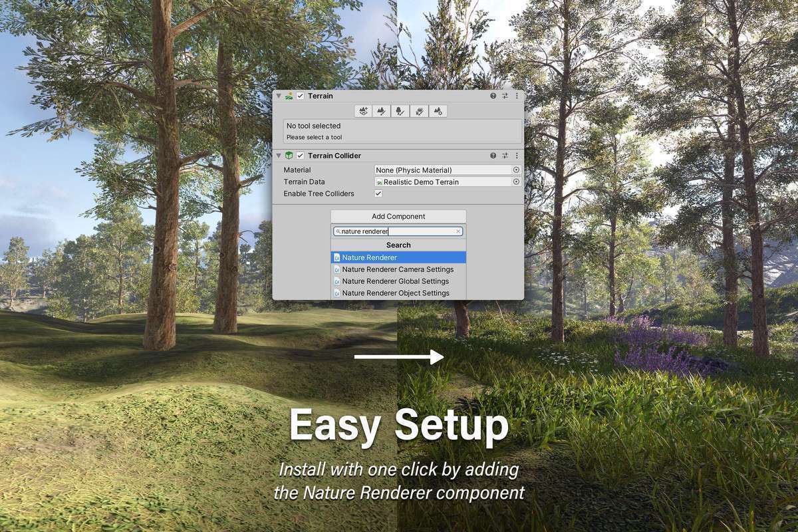Select Nature Renderer from search results
This screenshot has width=798, height=532.
(x=398, y=257)
